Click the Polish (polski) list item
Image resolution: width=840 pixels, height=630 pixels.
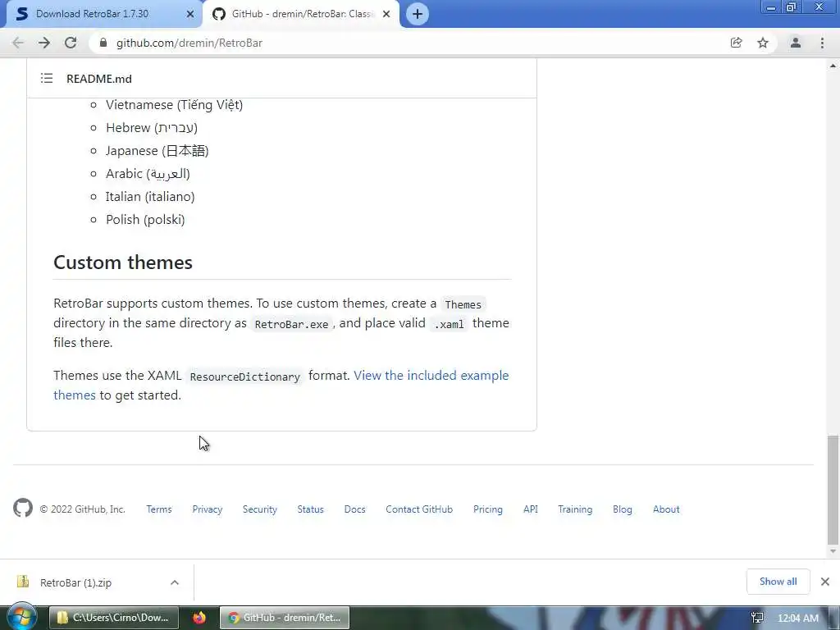click(145, 220)
